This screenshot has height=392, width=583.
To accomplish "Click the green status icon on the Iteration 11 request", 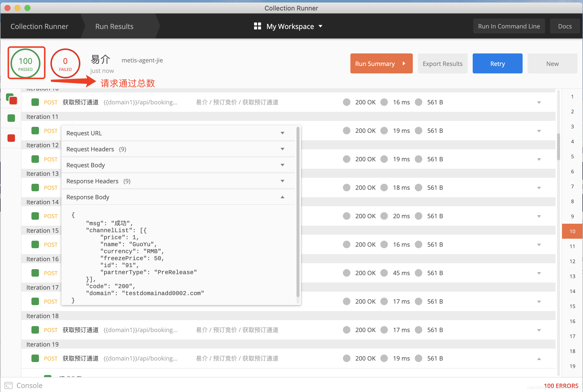I will (x=35, y=130).
